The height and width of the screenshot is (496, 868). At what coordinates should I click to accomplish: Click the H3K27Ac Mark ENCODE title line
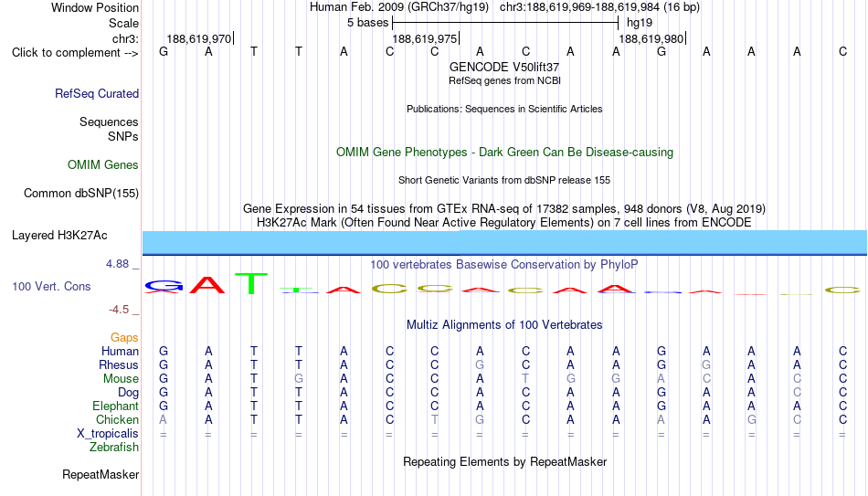point(504,223)
